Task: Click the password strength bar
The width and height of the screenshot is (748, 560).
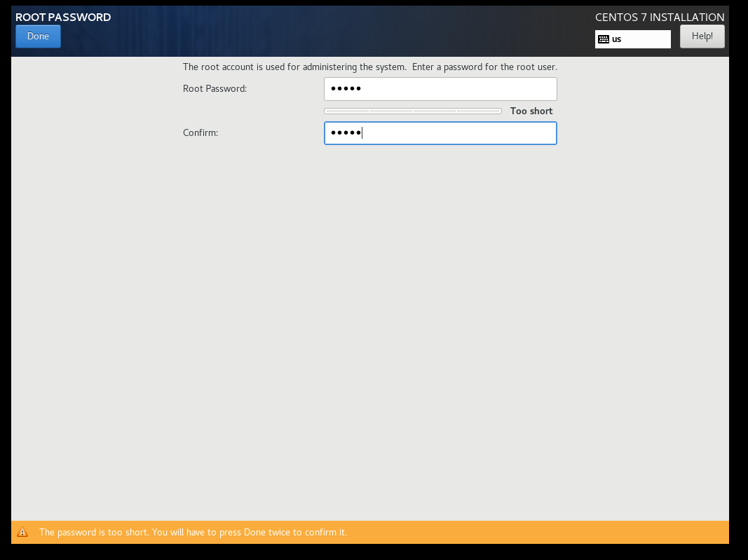Action: [x=413, y=111]
